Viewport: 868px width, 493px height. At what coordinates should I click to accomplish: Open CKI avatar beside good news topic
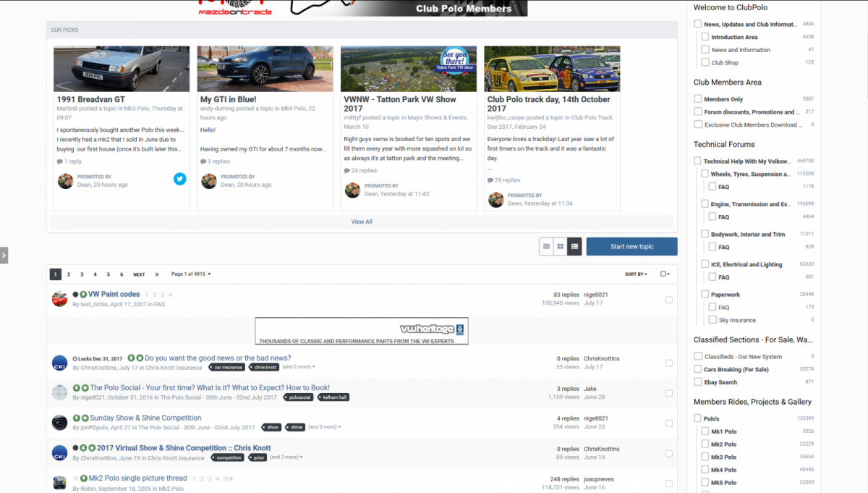(x=59, y=362)
